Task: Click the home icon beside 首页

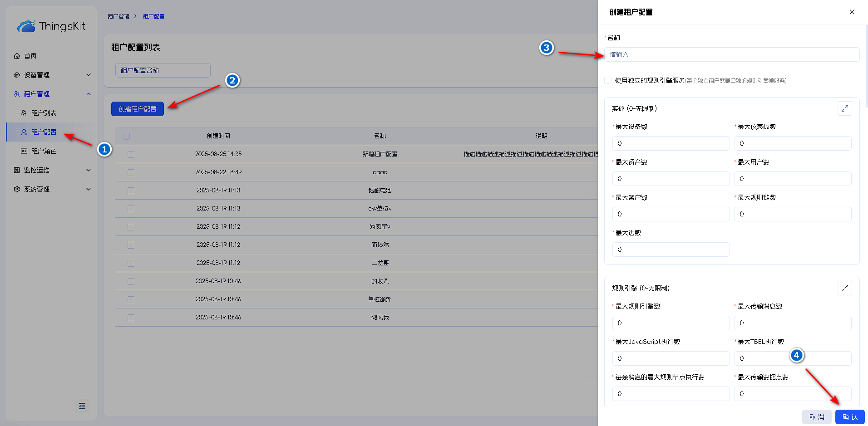Action: [17, 56]
